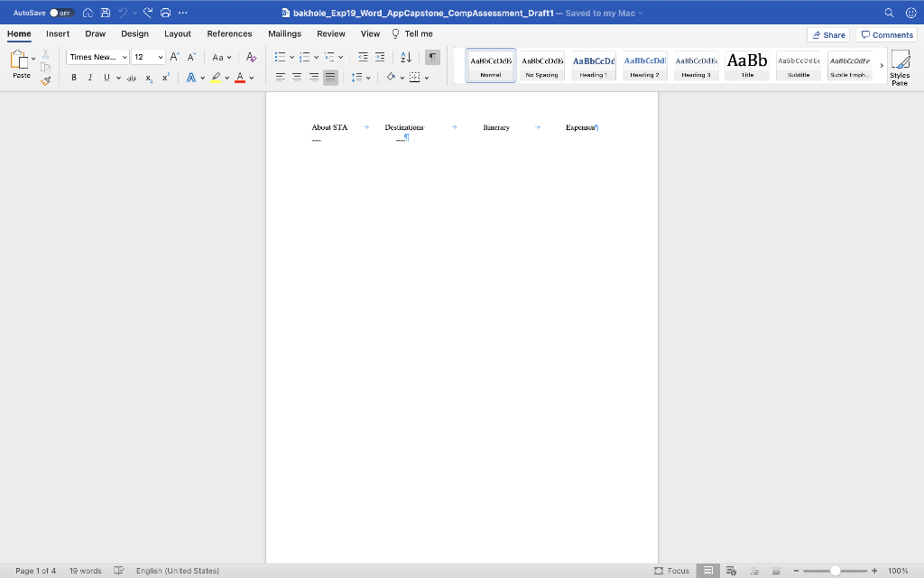Toggle paragraph marks display (¶)
This screenshot has width=924, height=578.
[x=432, y=57]
